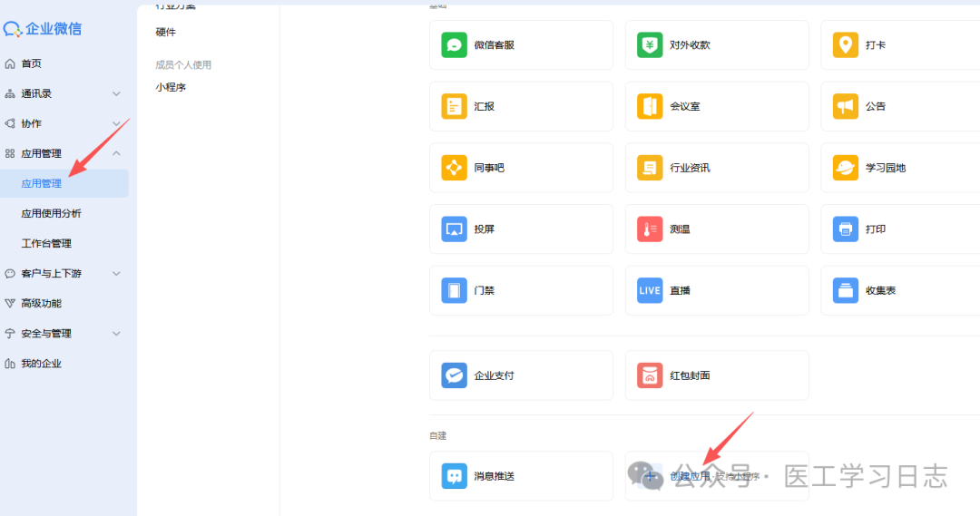980x516 pixels.
Task: Click the 首页 home icon
Action: coord(10,63)
